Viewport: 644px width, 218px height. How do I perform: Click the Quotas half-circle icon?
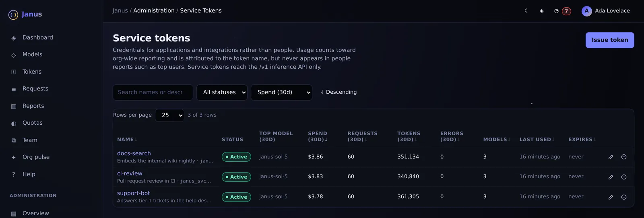point(14,123)
